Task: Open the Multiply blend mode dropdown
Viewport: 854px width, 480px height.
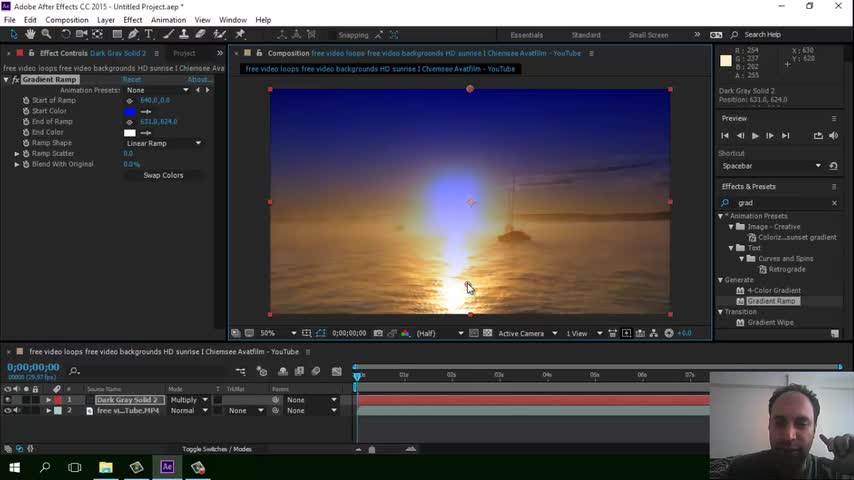Action: pos(189,400)
